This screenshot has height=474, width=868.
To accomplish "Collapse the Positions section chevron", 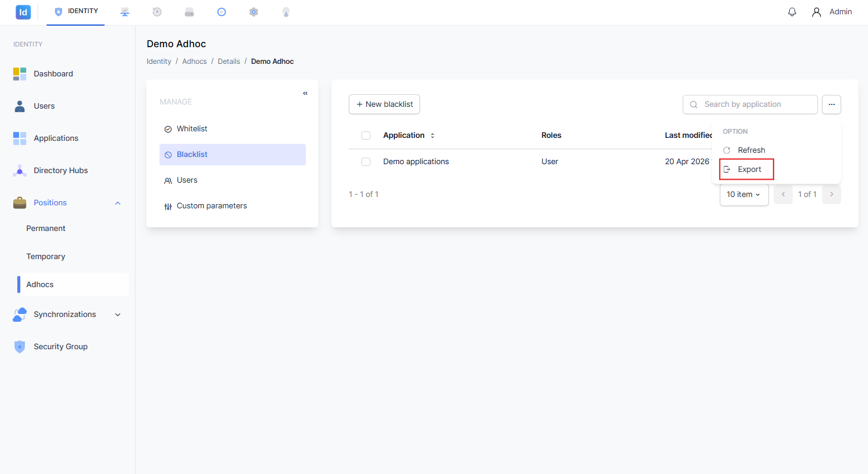I will click(x=118, y=203).
